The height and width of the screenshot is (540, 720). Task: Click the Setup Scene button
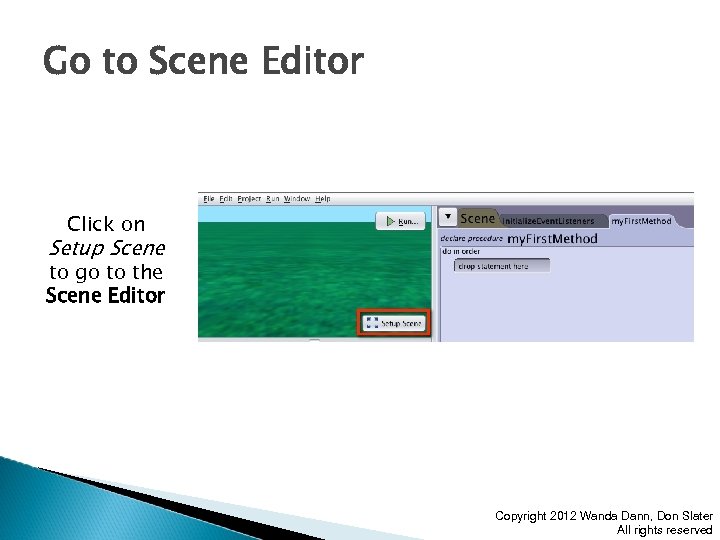[394, 323]
